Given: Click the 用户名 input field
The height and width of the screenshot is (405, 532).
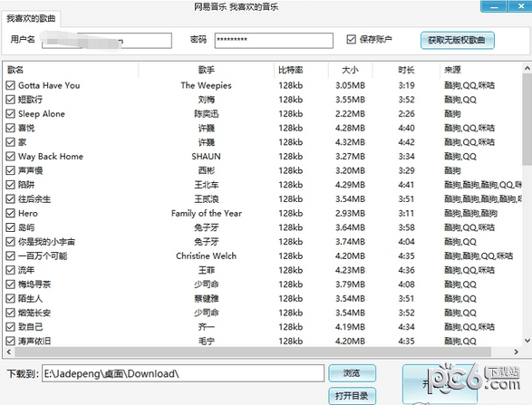Looking at the screenshot, I should [107, 41].
